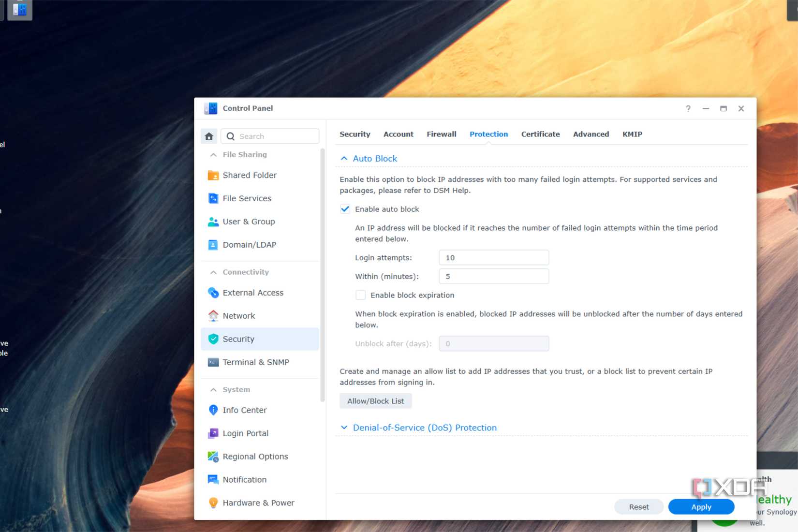Click the Login attempts field

pyautogui.click(x=493, y=258)
